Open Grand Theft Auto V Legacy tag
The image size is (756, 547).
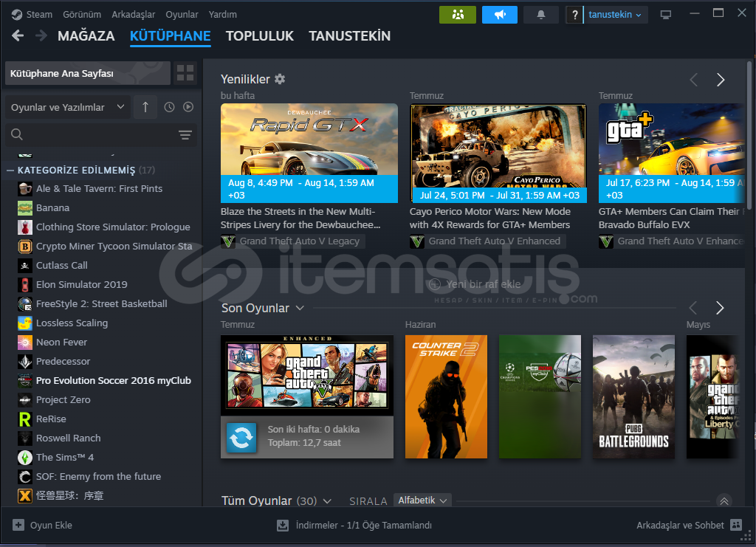coord(292,241)
